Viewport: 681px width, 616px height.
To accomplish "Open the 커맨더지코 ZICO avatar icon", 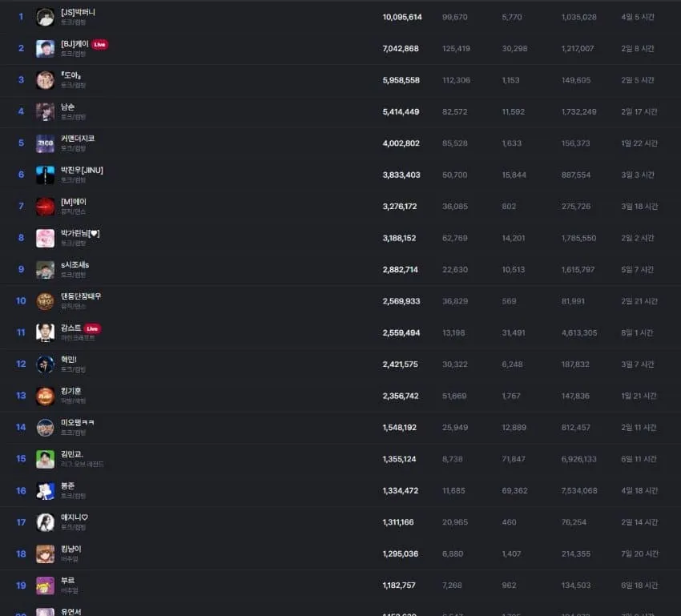I will pos(45,143).
